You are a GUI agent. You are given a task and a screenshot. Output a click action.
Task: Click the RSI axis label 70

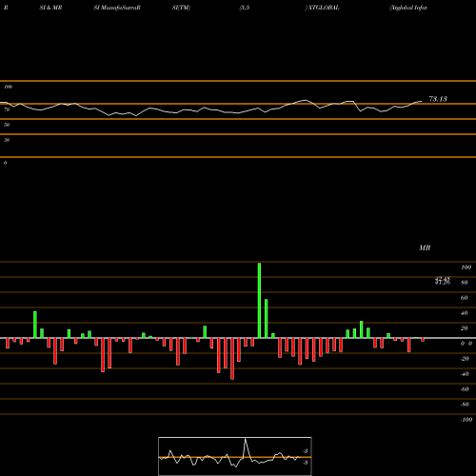click(x=7, y=109)
